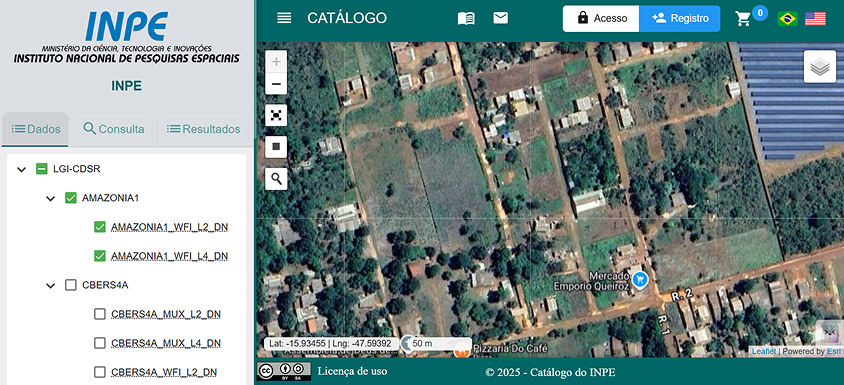Click the envelope contact icon
Image resolution: width=844 pixels, height=385 pixels.
pyautogui.click(x=501, y=18)
